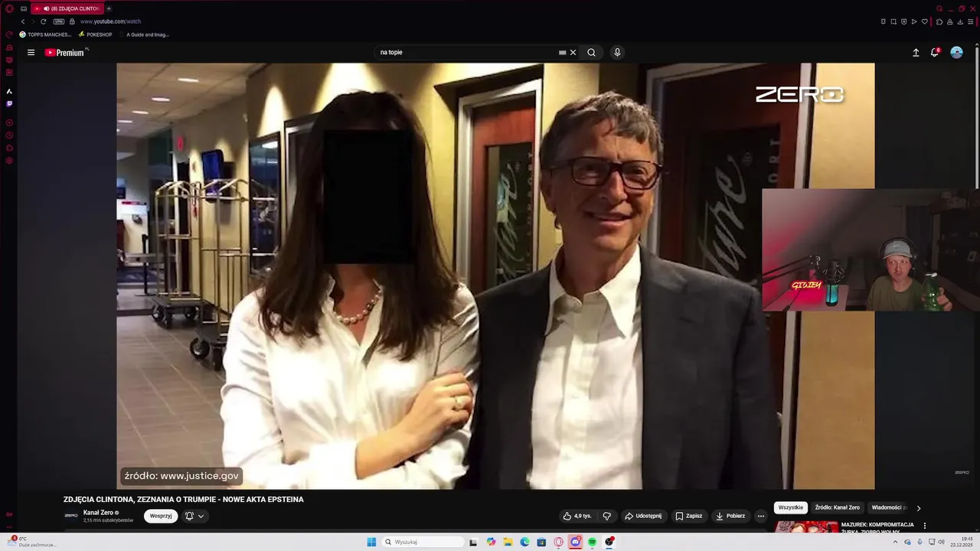Image resolution: width=980 pixels, height=551 pixels.
Task: Open tab islands workspace icon
Action: [24, 8]
